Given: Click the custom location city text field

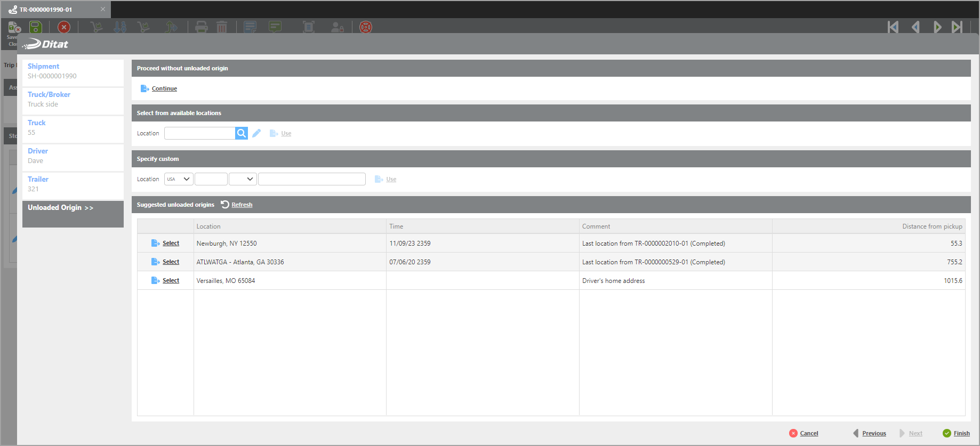Looking at the screenshot, I should tap(311, 179).
